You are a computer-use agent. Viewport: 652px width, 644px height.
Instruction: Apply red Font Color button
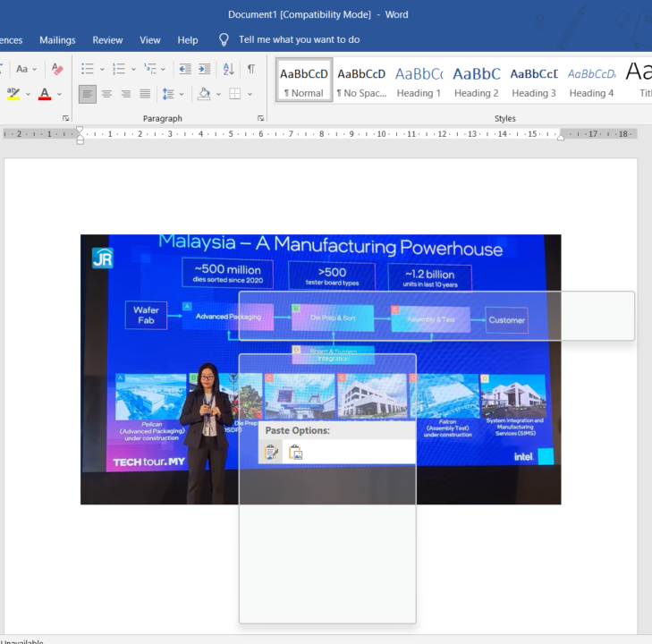[44, 94]
